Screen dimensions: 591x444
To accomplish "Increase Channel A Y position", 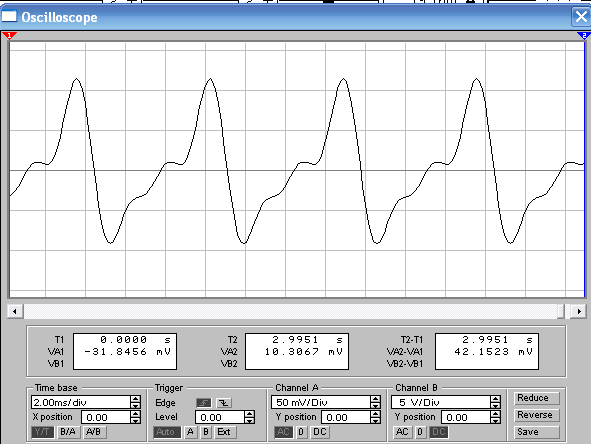I will click(x=375, y=414).
